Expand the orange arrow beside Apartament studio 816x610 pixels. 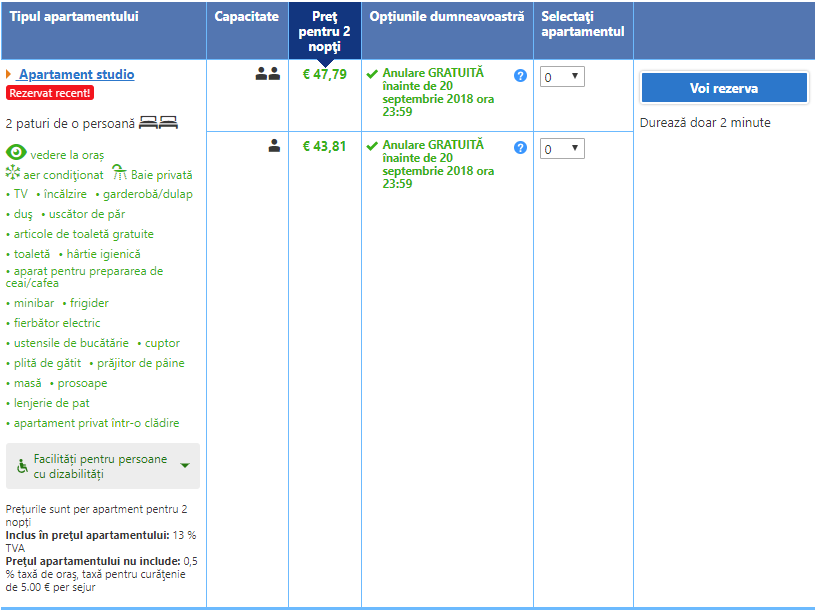pyautogui.click(x=9, y=75)
